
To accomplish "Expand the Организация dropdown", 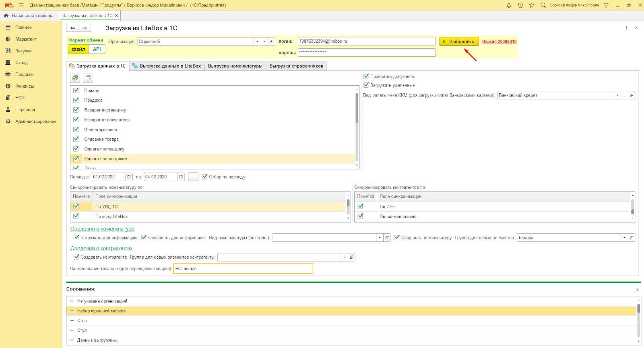I will pyautogui.click(x=257, y=41).
